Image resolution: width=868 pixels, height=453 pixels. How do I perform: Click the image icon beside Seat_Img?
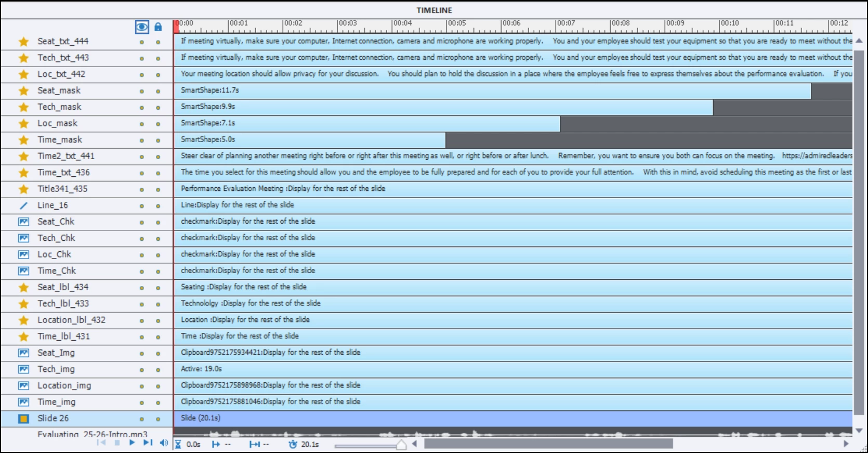pos(23,353)
